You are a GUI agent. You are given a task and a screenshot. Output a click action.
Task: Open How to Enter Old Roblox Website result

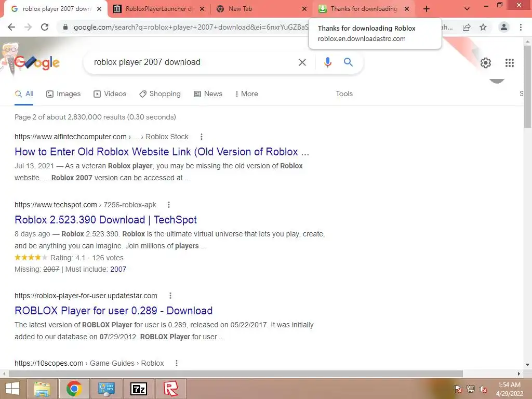click(x=162, y=152)
